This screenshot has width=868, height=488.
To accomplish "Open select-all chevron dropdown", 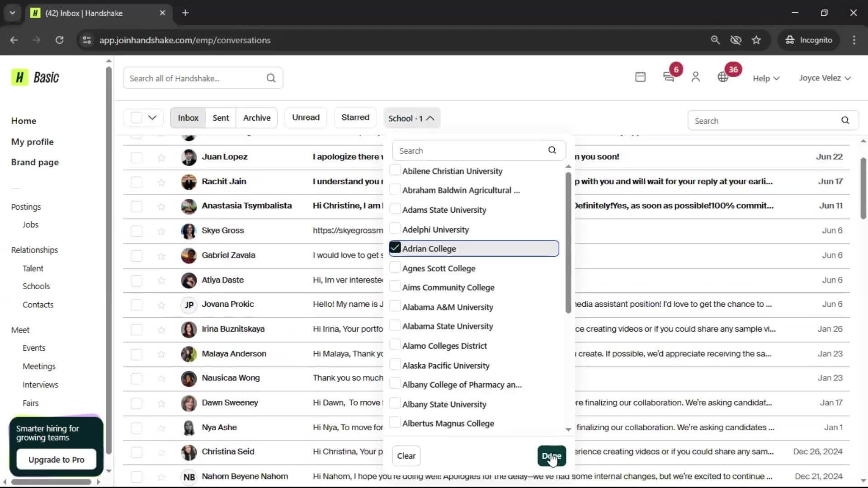I will (152, 117).
